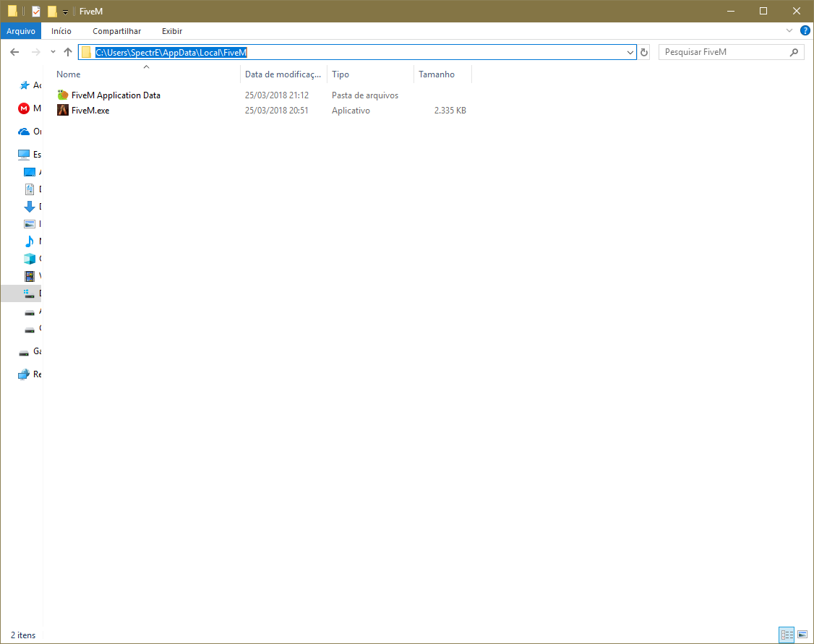Expand the ribbon with the chevron

(789, 30)
